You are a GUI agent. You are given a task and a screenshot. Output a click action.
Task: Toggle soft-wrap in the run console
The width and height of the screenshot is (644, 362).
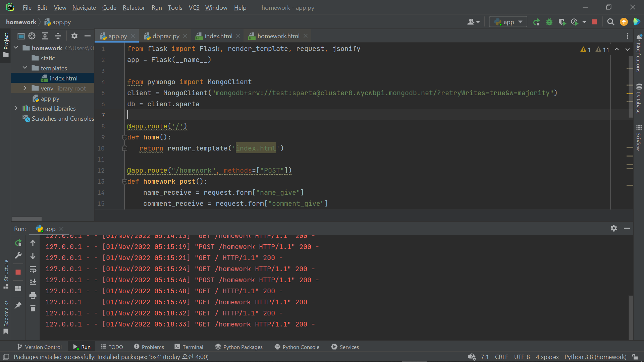(33, 269)
